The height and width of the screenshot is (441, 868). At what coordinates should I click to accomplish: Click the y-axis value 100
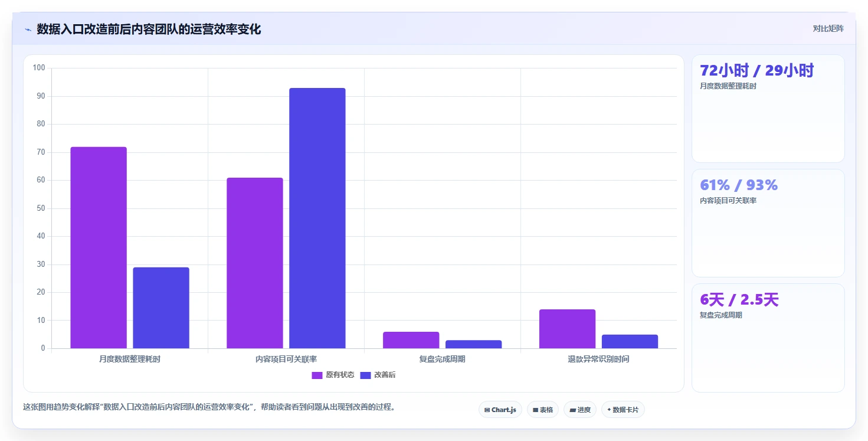[x=39, y=68]
